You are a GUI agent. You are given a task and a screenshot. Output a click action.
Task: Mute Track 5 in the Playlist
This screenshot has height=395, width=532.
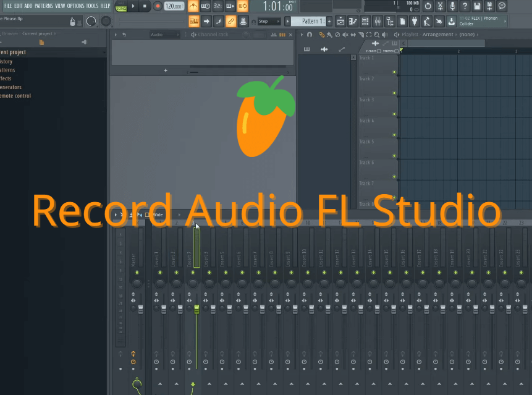[394, 156]
